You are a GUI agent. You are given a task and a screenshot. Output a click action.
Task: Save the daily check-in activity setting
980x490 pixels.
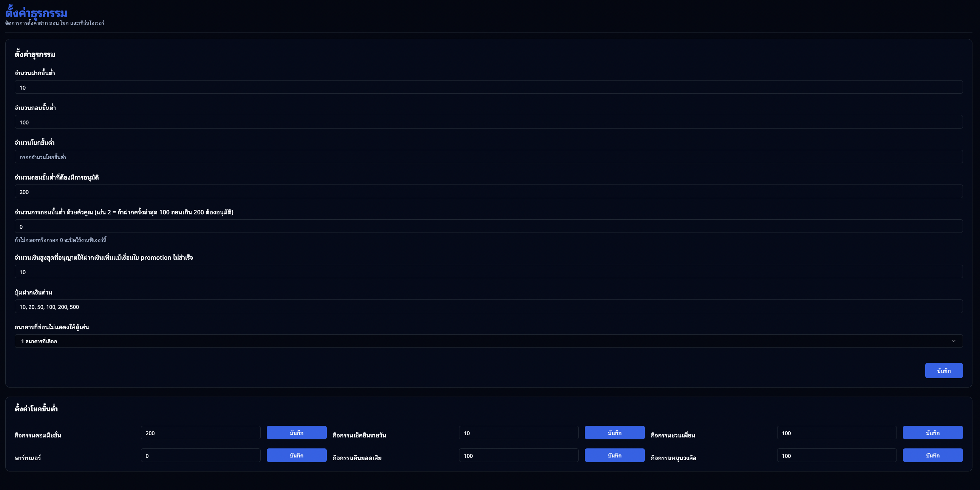614,433
